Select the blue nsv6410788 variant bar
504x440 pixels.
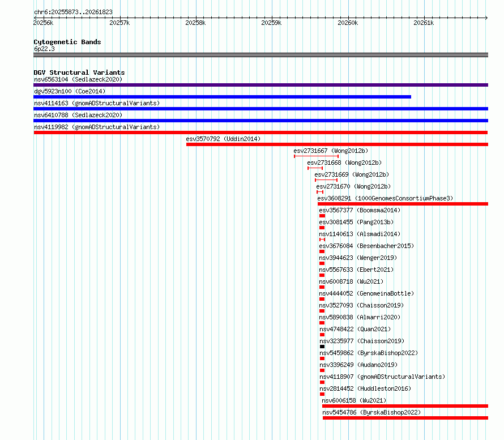pyautogui.click(x=260, y=121)
